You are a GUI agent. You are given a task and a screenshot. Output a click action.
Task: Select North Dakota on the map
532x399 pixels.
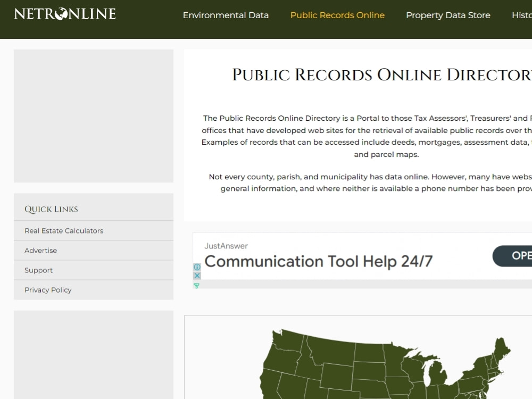click(370, 353)
